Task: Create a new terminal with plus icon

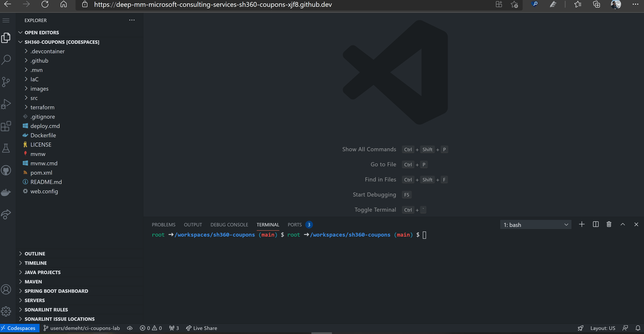Action: point(582,224)
